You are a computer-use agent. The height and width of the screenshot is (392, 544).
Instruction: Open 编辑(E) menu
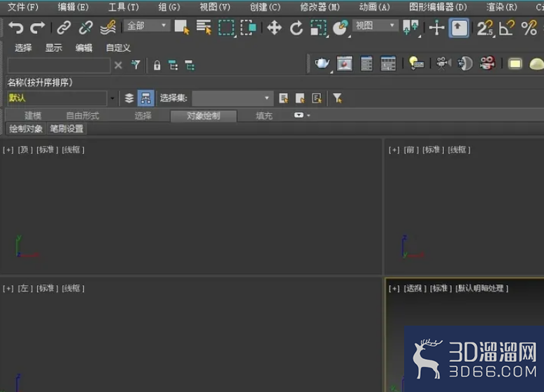click(73, 7)
